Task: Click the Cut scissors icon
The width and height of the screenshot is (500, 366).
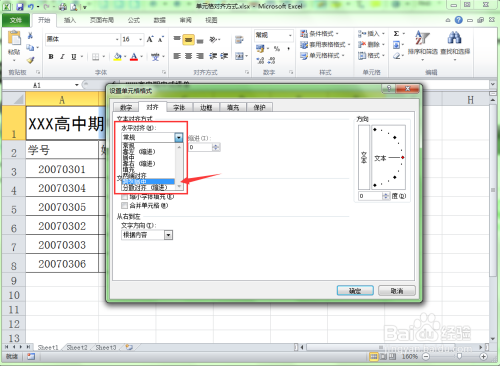Action: point(30,35)
